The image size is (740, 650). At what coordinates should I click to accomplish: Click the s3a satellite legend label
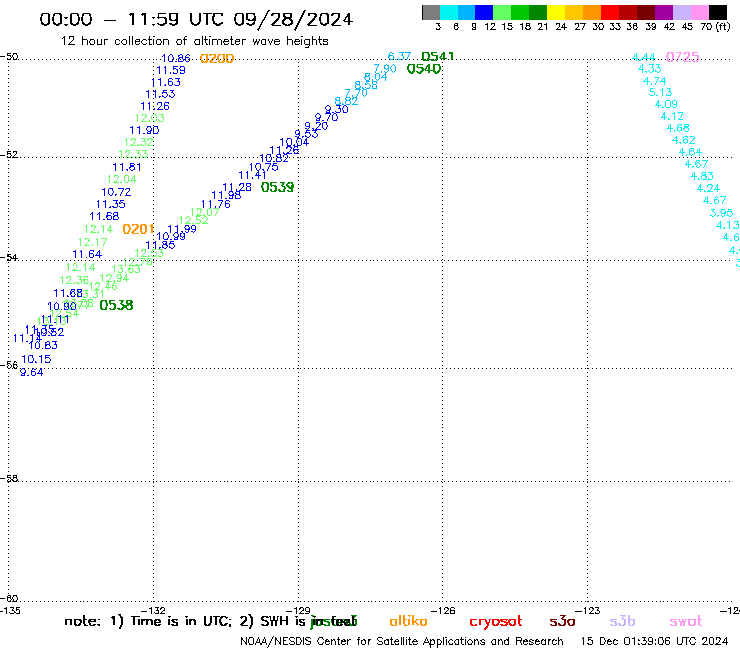coord(562,621)
